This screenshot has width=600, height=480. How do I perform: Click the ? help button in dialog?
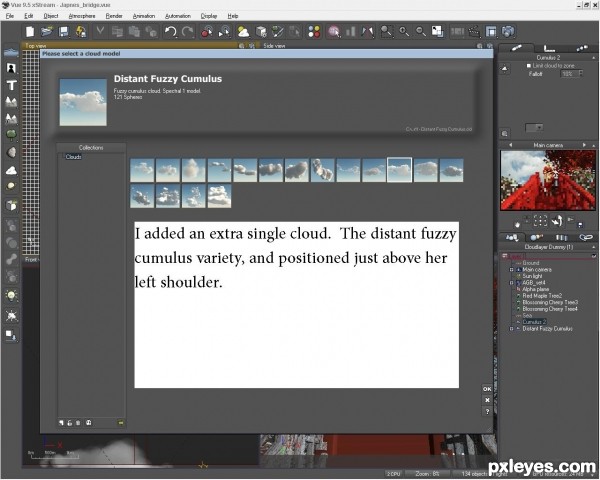pos(487,411)
